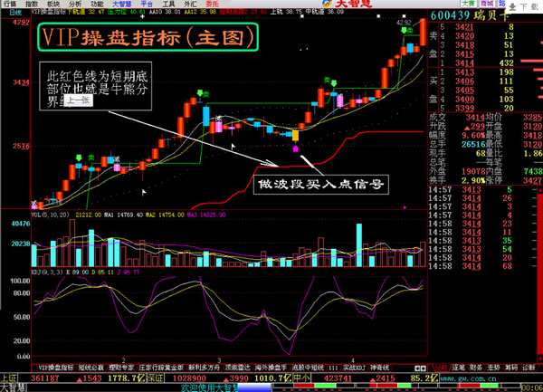Switch to the 海外操盘手 indicator tab
Screen dimensions: 543x392
pos(271,368)
